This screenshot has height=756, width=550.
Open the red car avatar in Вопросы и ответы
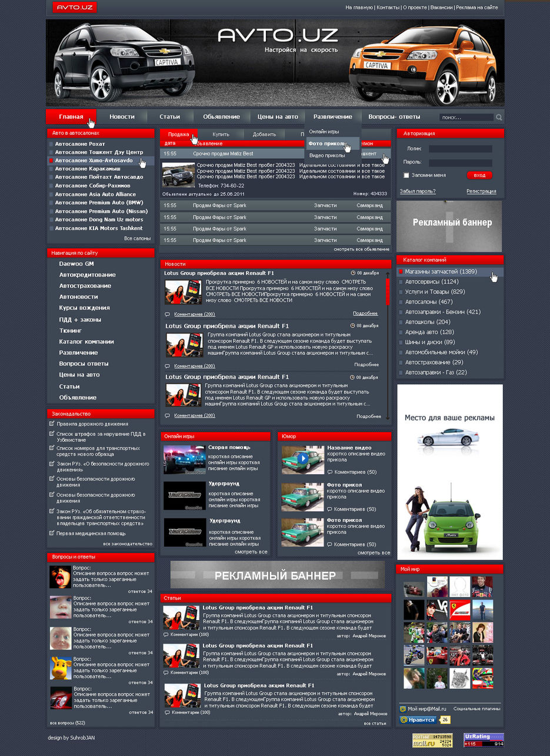pos(61,698)
